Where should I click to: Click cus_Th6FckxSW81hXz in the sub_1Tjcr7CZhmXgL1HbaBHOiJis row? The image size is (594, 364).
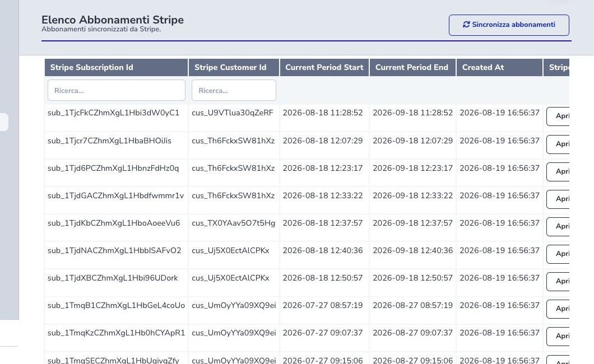point(233,141)
